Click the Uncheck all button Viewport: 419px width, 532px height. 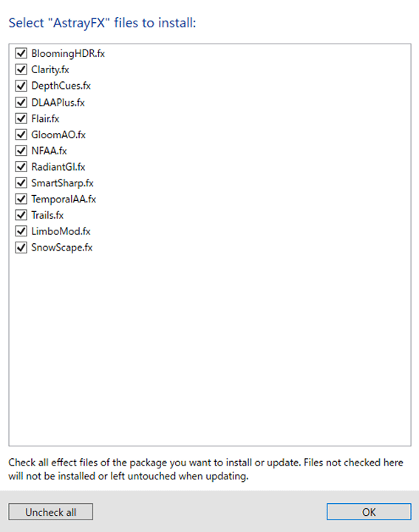pyautogui.click(x=50, y=511)
